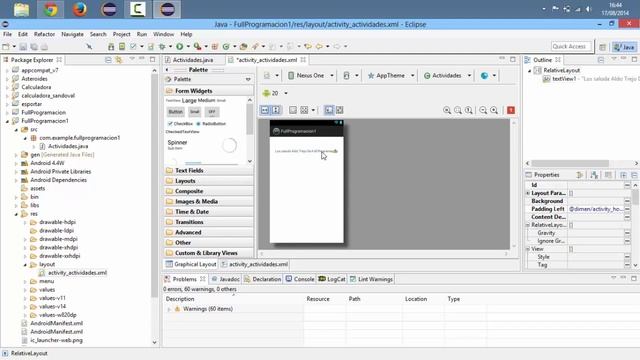Switch to the Actividades.java editor tab
Image resolution: width=640 pixels, height=360 pixels.
click(x=193, y=60)
